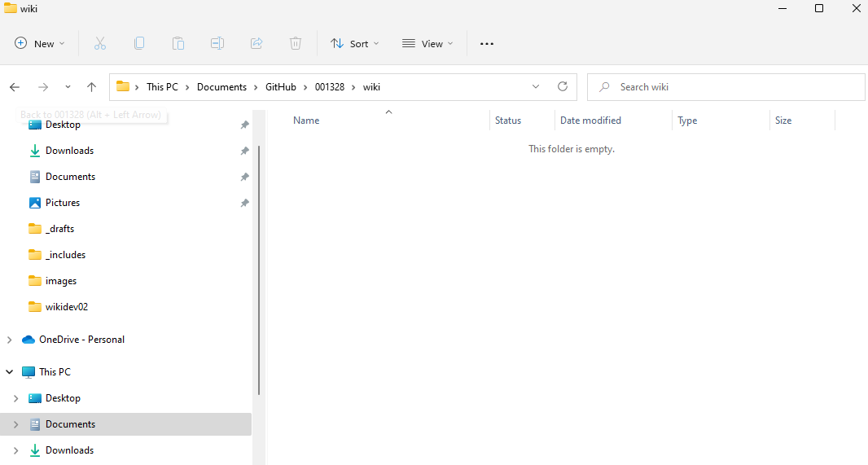
Task: Click the Copy icon in toolbar
Action: click(x=139, y=44)
